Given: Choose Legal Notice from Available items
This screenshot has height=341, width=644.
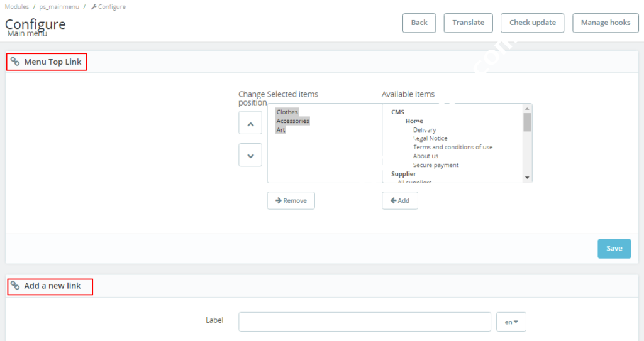Looking at the screenshot, I should point(430,138).
